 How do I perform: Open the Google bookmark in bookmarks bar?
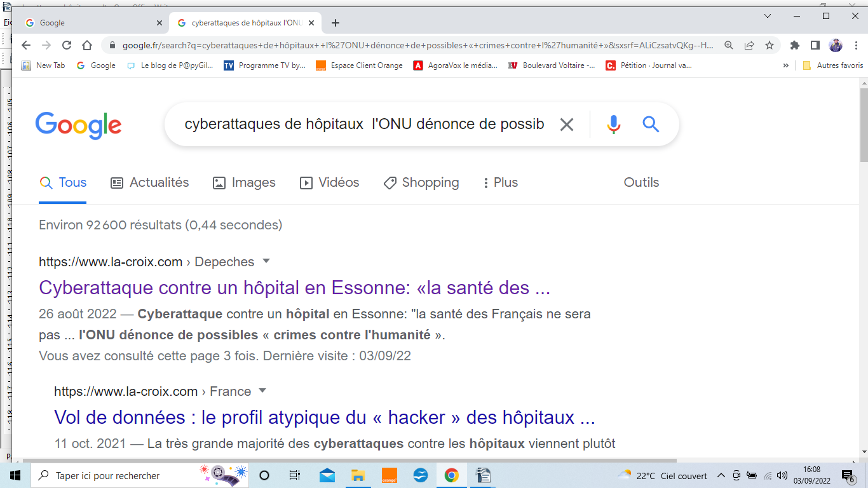click(x=96, y=65)
